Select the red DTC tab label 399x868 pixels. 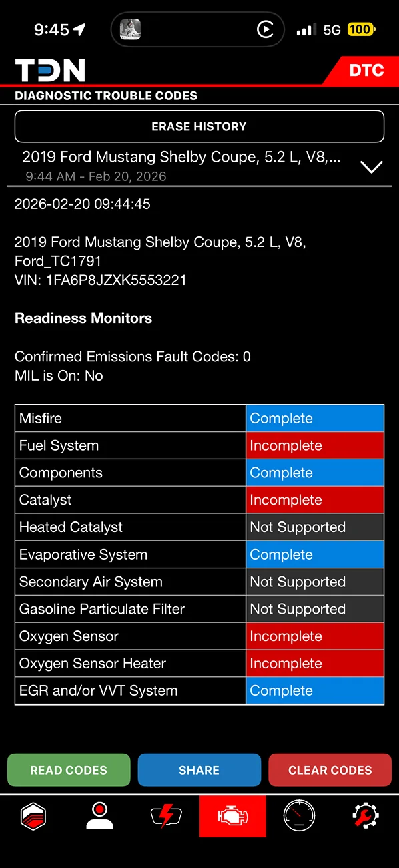tap(366, 70)
